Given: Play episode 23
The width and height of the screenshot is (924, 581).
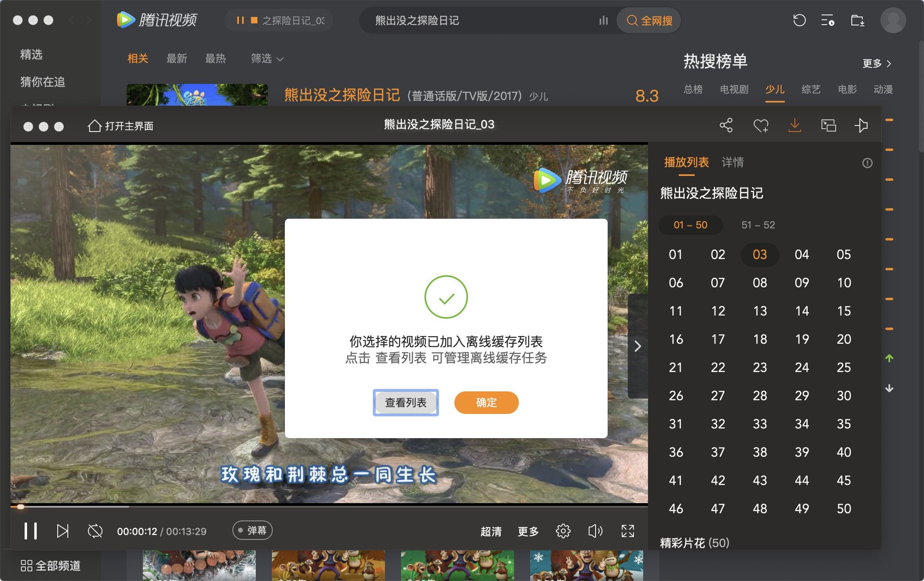Looking at the screenshot, I should coord(760,368).
